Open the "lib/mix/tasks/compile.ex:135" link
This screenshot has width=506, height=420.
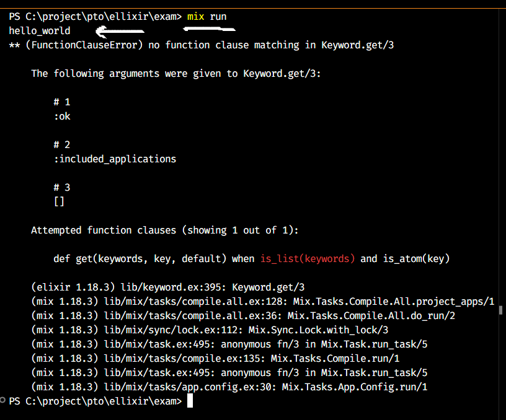coord(184,358)
